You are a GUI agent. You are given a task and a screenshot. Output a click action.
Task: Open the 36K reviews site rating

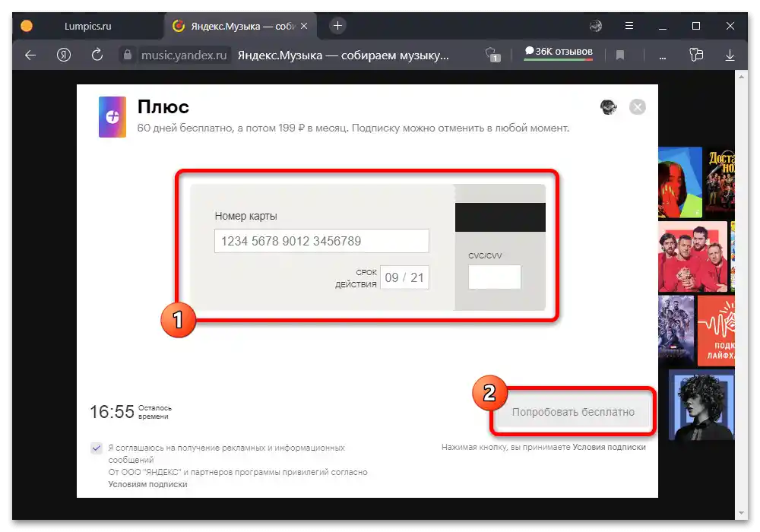click(x=559, y=52)
